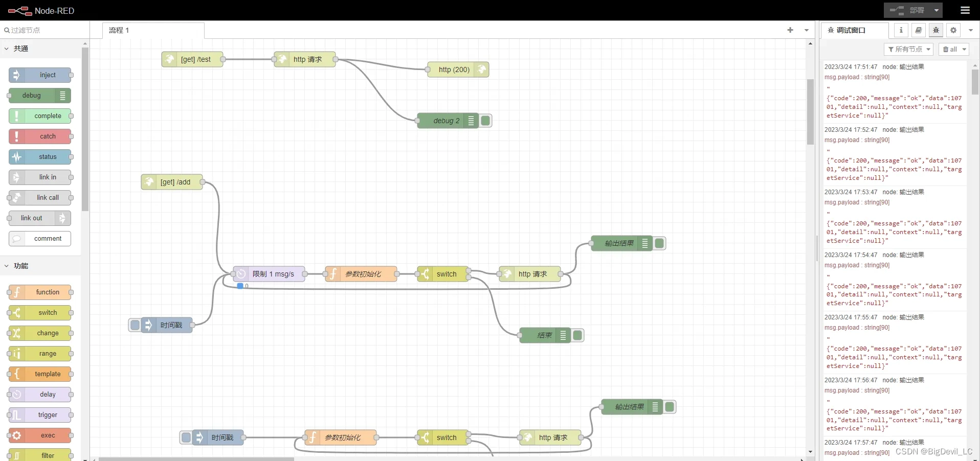The image size is (980, 461).
Task: Select the 调试窗口 sidebar tab
Action: coord(855,31)
